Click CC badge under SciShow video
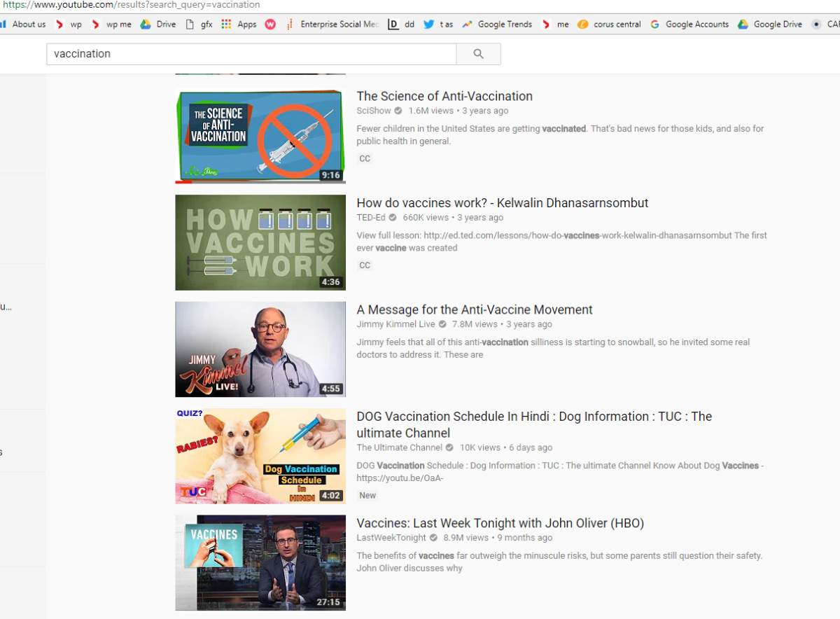The width and height of the screenshot is (840, 619). tap(365, 159)
